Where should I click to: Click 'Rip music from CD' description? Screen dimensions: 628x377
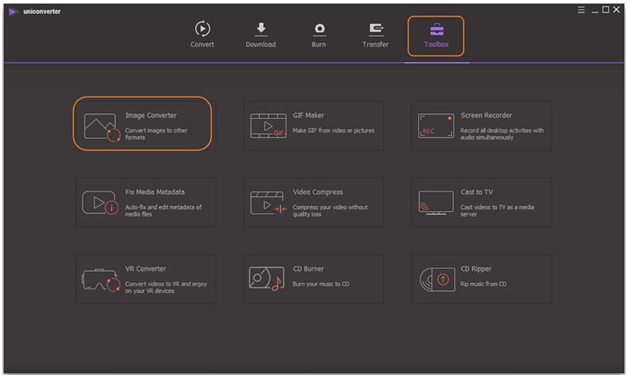coord(483,284)
